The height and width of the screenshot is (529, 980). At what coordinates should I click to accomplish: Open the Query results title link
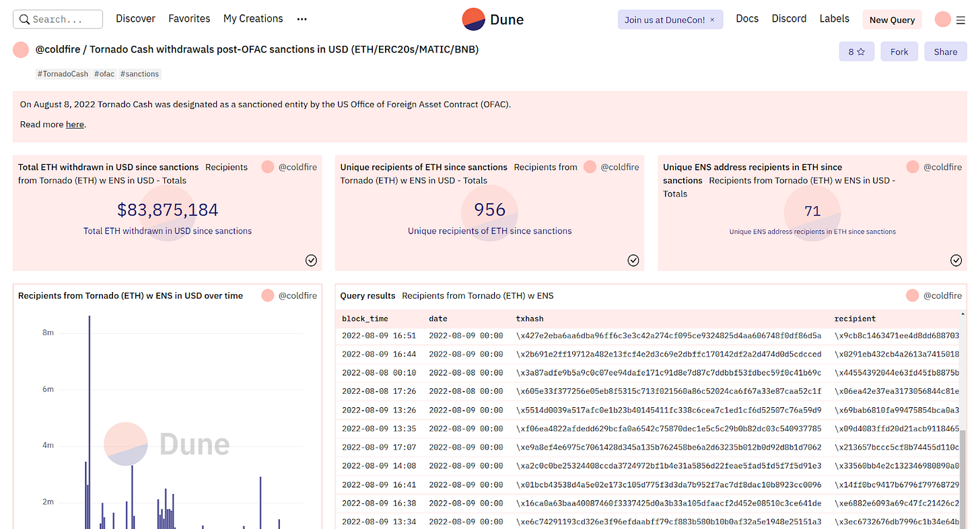368,295
